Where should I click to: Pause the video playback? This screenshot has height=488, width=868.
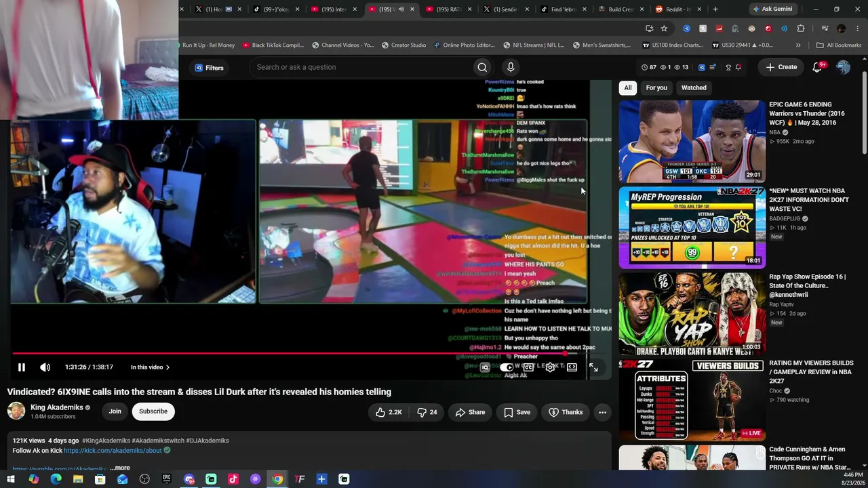pos(22,367)
